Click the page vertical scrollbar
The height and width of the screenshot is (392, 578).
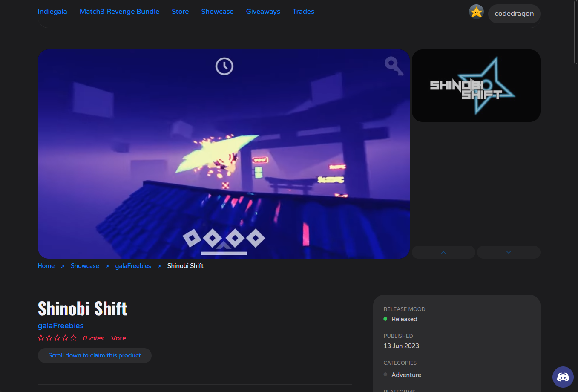(x=575, y=32)
